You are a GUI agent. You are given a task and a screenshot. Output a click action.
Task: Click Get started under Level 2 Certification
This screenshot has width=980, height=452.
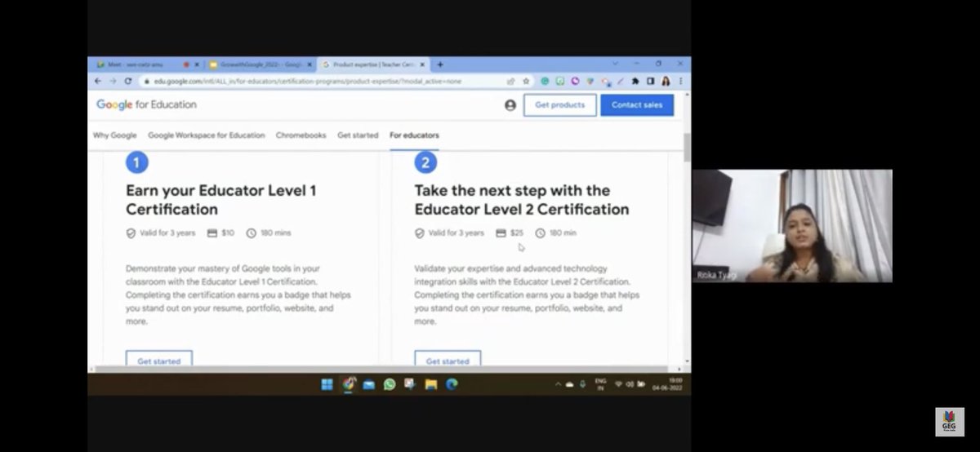pos(448,360)
